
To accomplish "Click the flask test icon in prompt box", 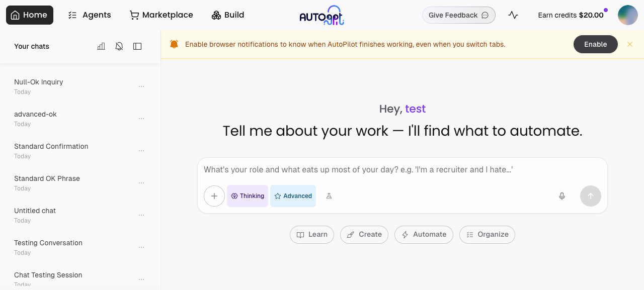I will pyautogui.click(x=329, y=196).
